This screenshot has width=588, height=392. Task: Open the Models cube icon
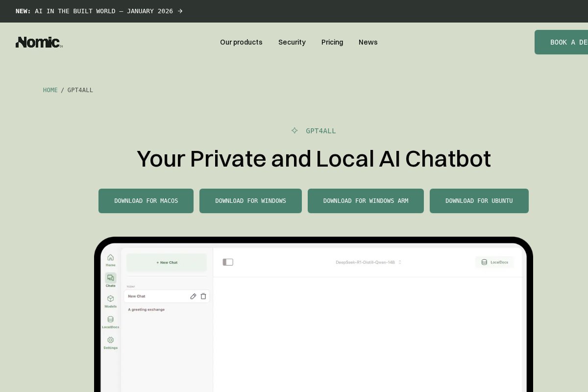coord(110,299)
